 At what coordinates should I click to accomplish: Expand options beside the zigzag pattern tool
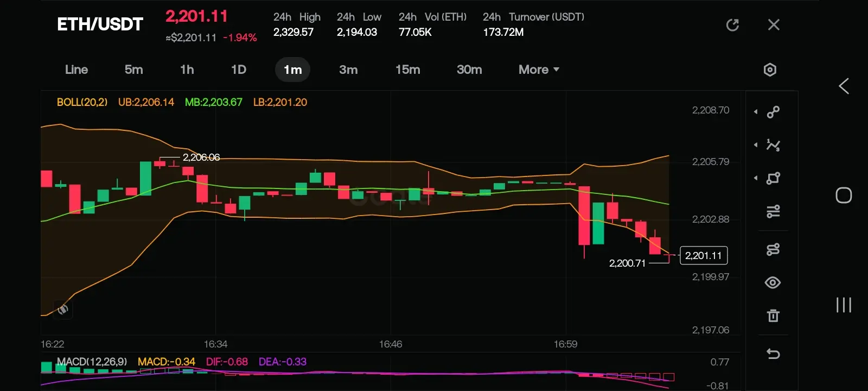click(x=756, y=145)
